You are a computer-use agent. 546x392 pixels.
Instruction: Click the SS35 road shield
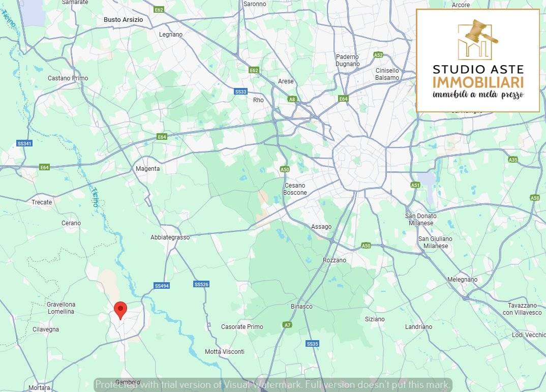[x=312, y=344]
